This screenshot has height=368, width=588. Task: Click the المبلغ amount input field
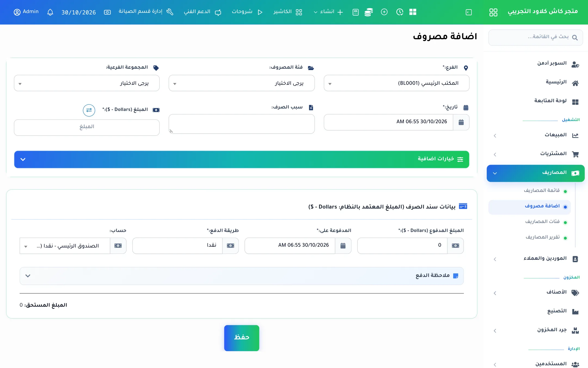[87, 127]
